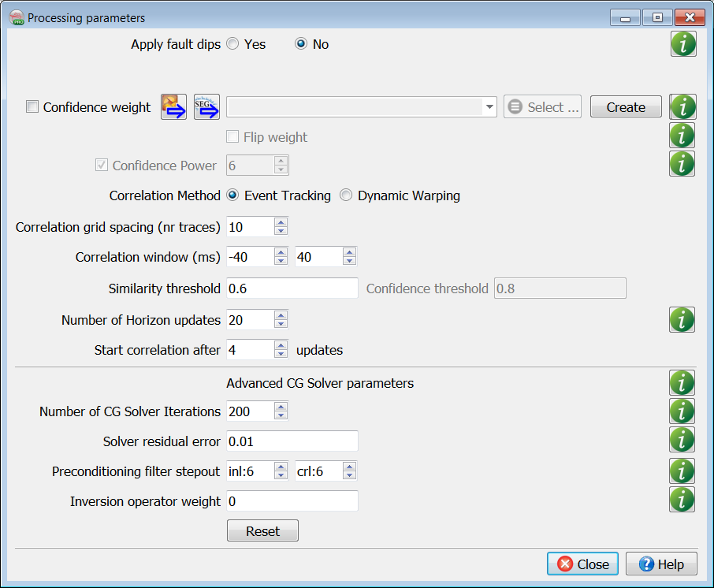714x588 pixels.
Task: Show info for Advanced CG Solver parameters
Action: (x=682, y=383)
